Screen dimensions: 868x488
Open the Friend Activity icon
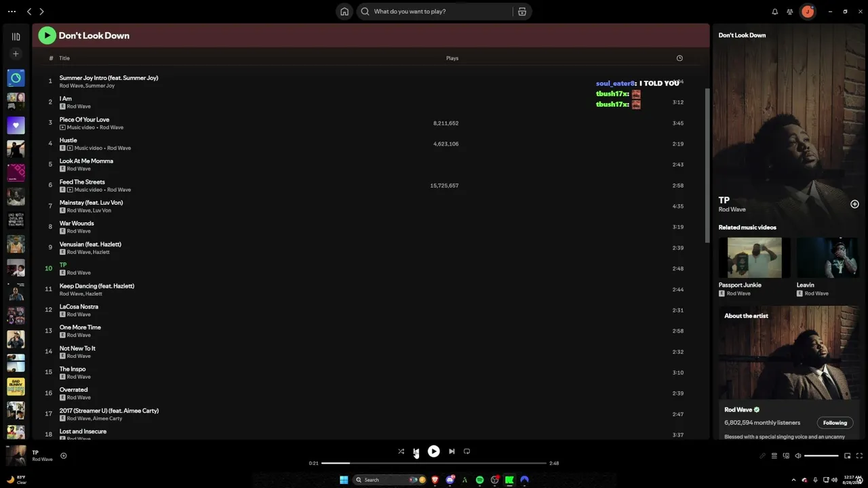point(790,12)
